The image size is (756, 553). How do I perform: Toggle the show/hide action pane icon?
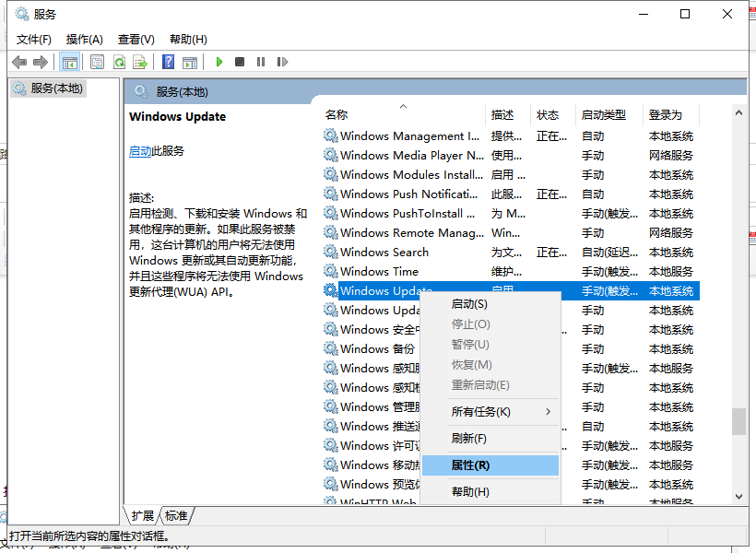190,62
